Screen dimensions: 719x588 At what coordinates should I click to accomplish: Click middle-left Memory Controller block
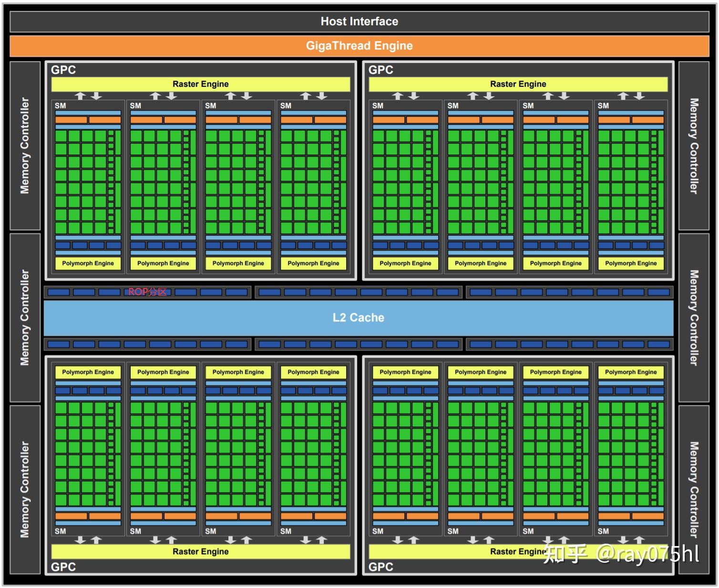pos(25,318)
